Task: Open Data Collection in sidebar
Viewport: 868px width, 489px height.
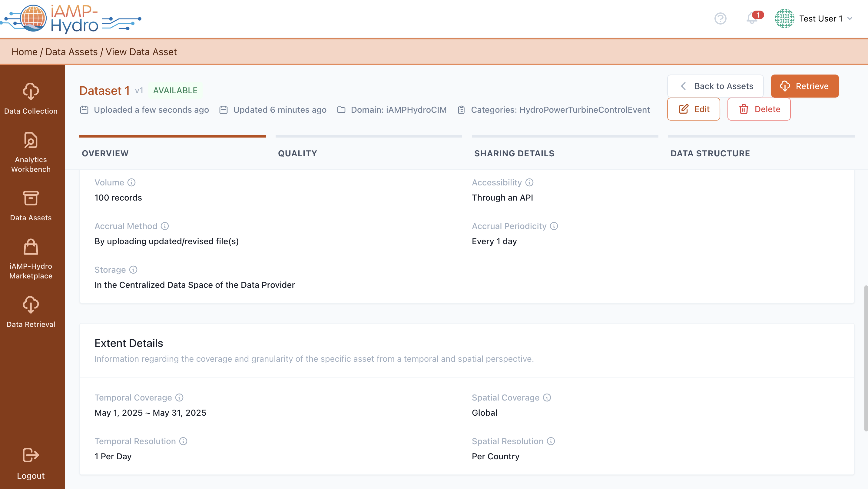Action: pos(31,98)
